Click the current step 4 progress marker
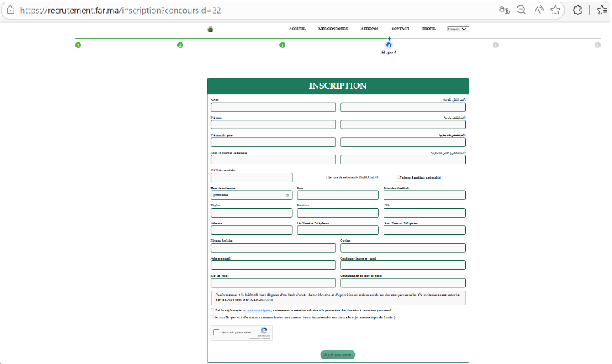 pos(389,45)
